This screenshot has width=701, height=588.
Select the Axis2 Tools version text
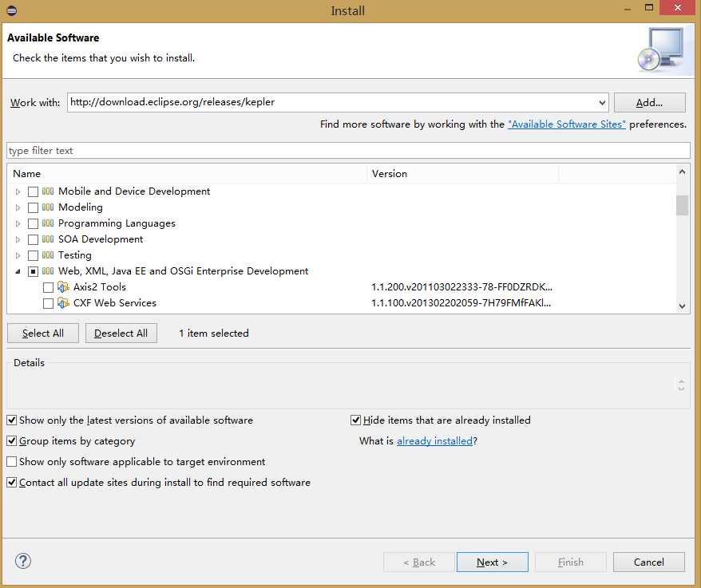tap(461, 287)
